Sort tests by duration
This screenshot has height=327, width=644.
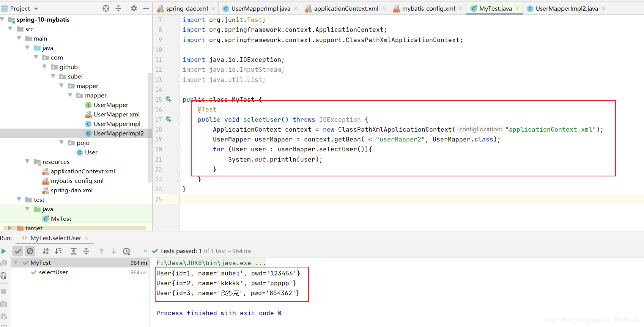(58, 251)
